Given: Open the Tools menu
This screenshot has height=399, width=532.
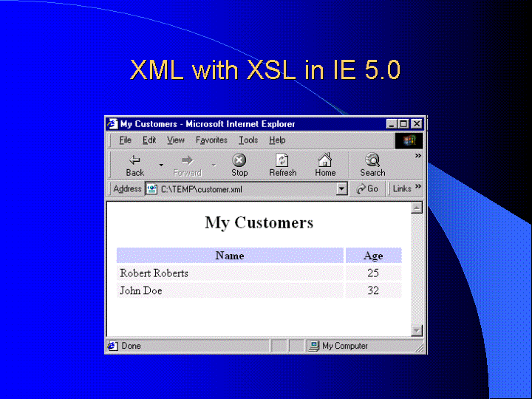Looking at the screenshot, I should coord(248,140).
